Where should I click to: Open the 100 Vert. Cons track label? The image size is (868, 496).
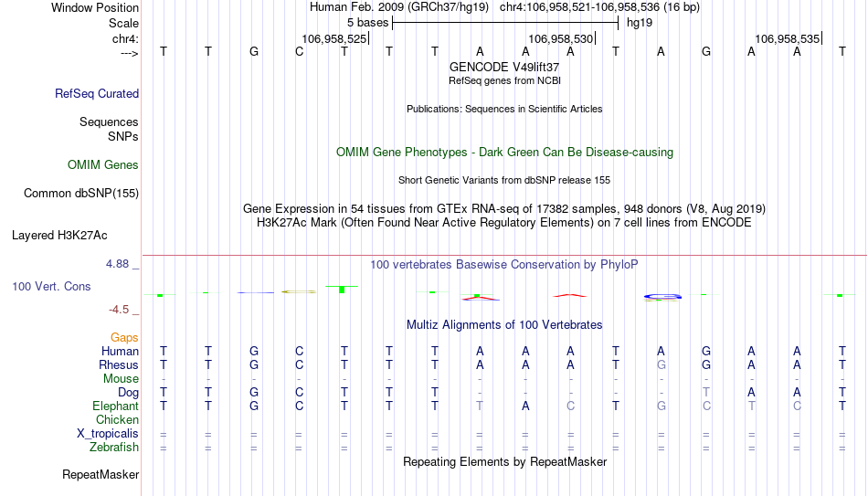click(x=51, y=286)
